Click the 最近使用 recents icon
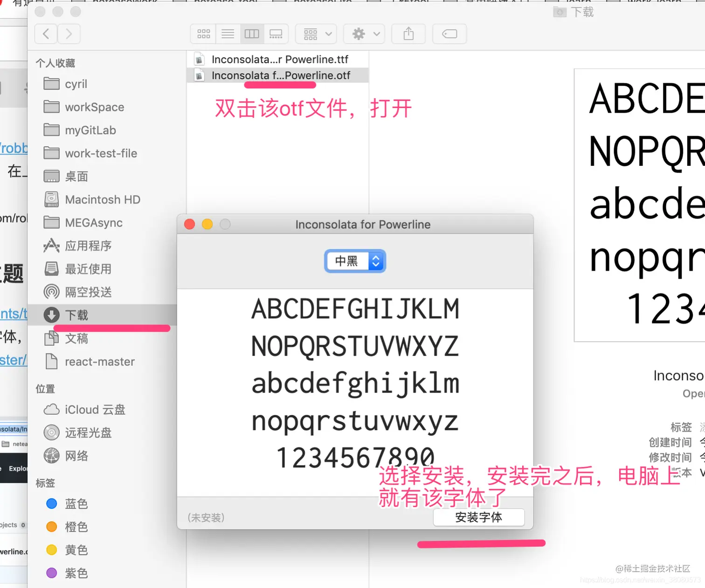 click(51, 269)
